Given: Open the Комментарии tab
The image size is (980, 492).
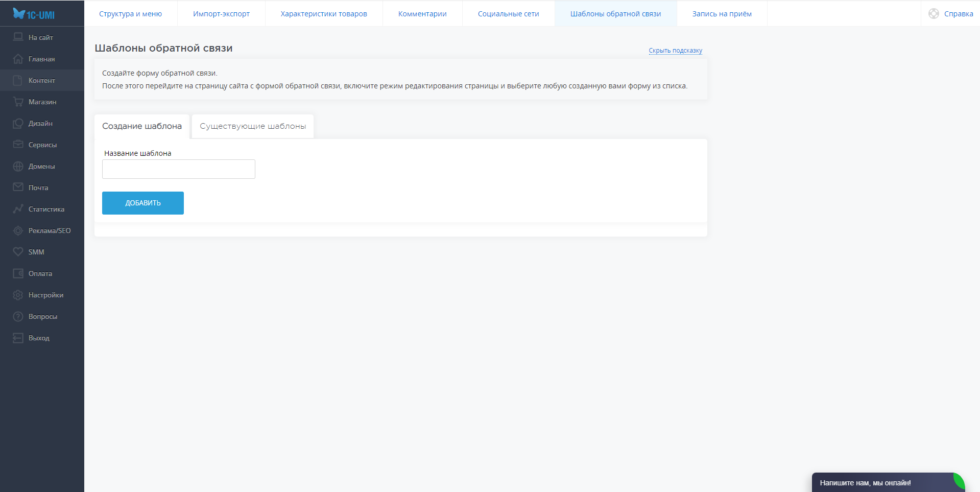Looking at the screenshot, I should tap(422, 14).
